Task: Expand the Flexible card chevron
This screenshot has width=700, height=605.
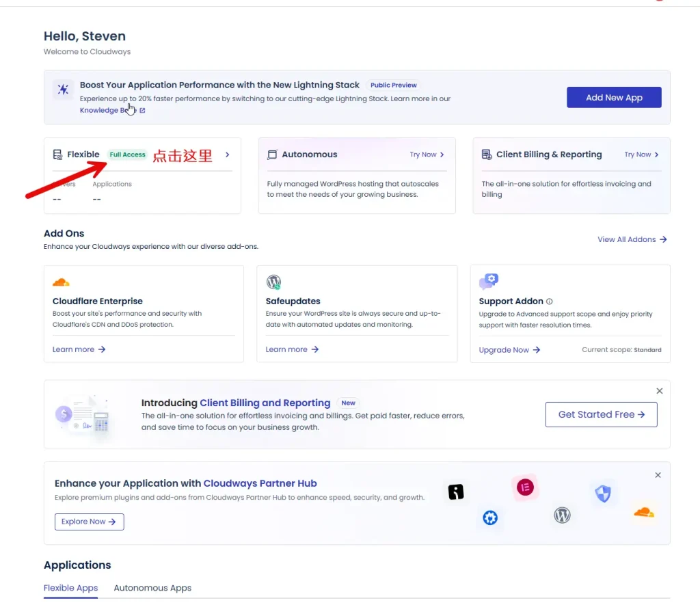Action: [227, 154]
